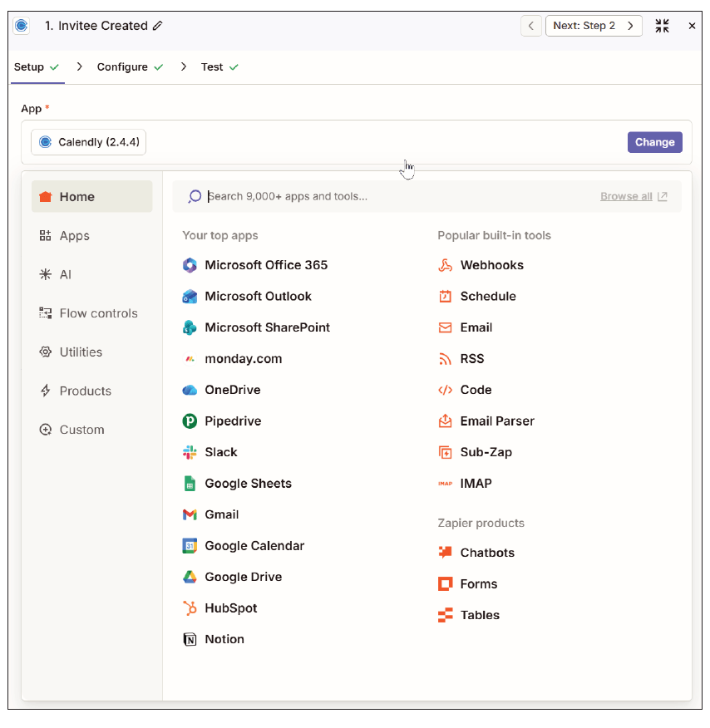
Task: Click the Pipedrive icon
Action: [x=190, y=421]
